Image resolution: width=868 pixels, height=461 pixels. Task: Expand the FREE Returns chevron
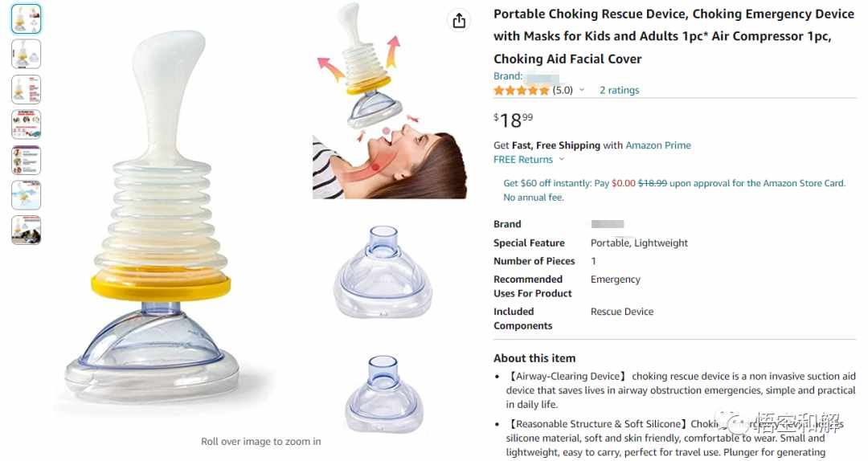point(561,159)
